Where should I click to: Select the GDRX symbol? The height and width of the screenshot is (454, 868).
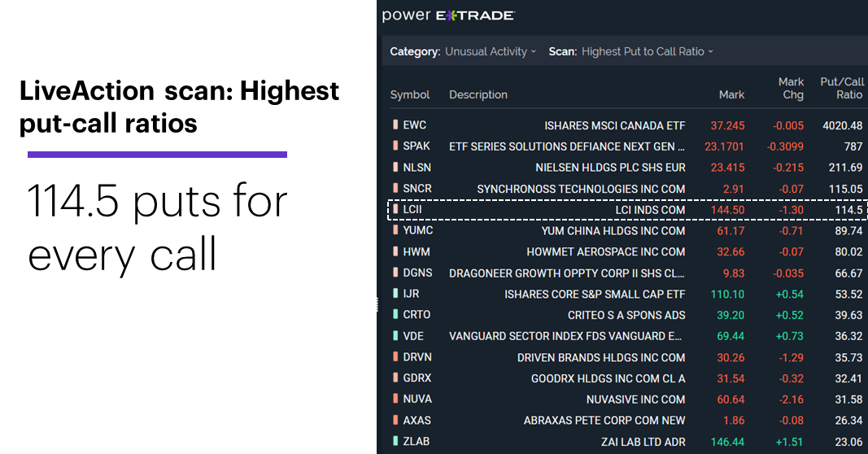(417, 378)
